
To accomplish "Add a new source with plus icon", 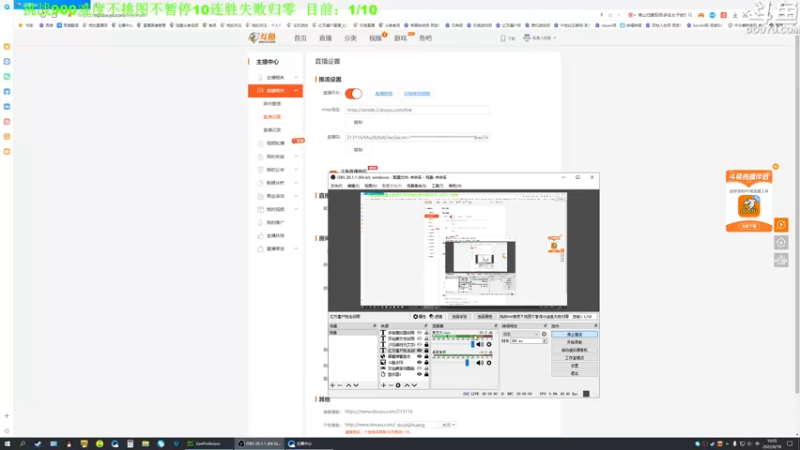I will coord(384,386).
